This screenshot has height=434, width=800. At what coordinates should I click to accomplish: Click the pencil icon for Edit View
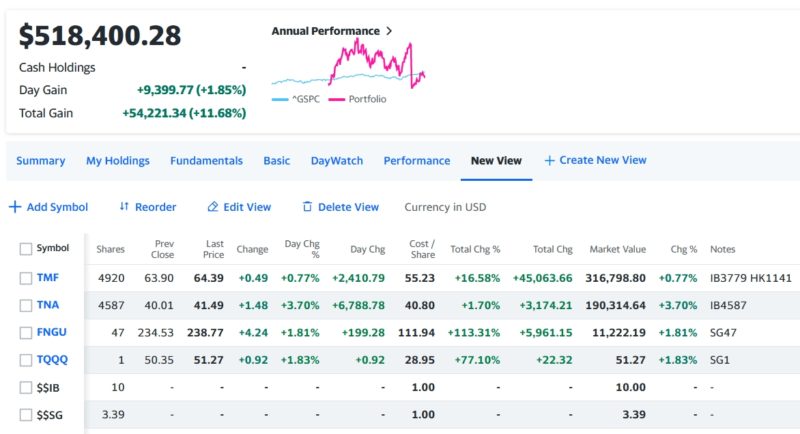[x=212, y=207]
